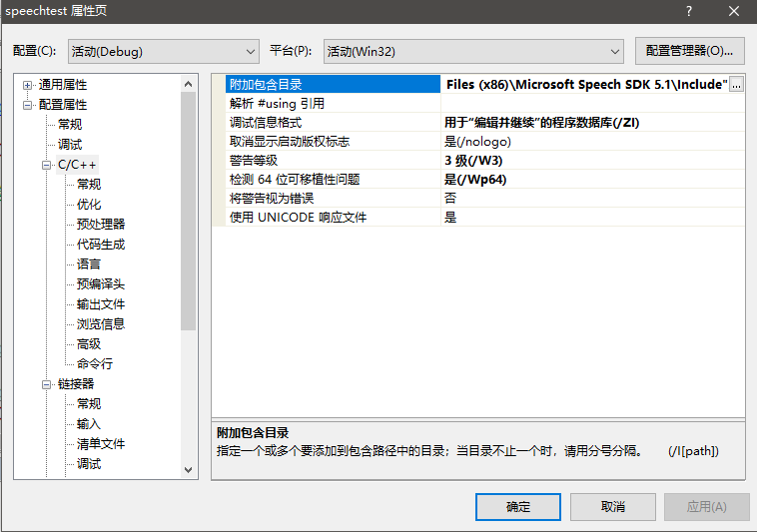This screenshot has width=757, height=532.
Task: Collapse the 配置属性 tree node
Action: click(28, 105)
